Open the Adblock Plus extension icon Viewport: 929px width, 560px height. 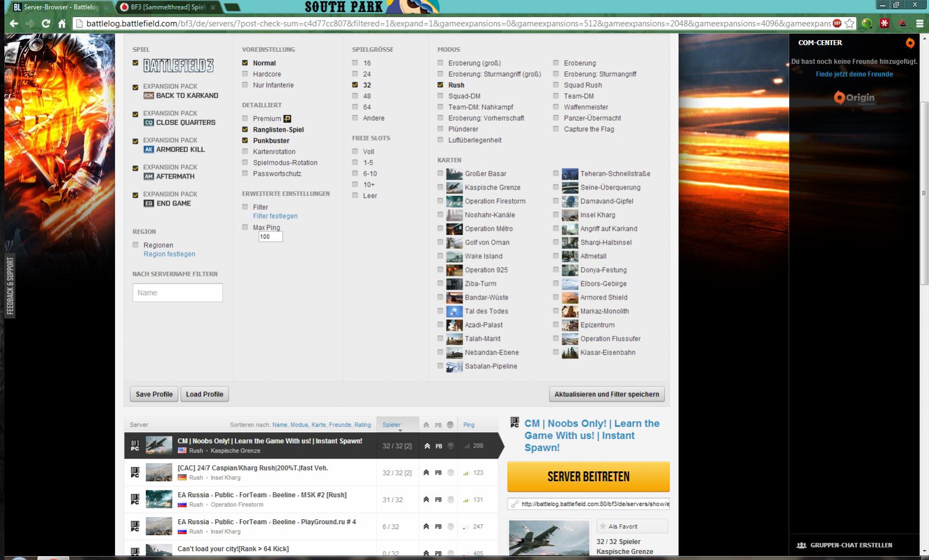[x=838, y=23]
